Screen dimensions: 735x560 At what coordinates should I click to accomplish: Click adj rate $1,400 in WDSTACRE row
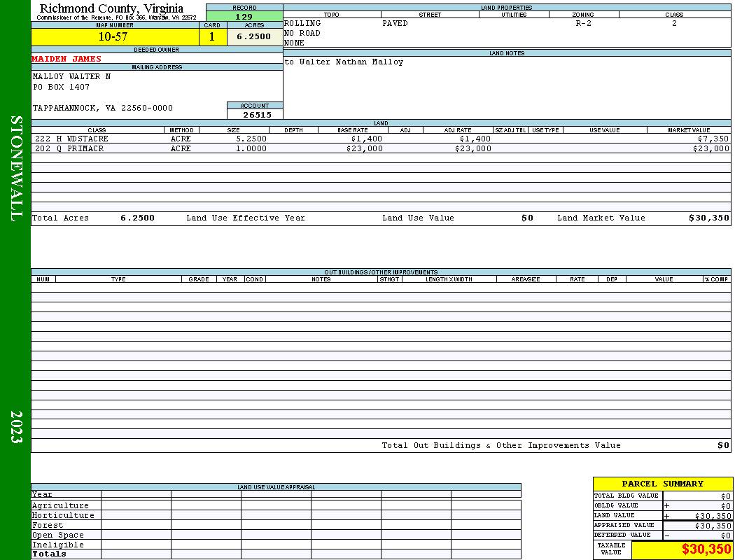coord(475,139)
